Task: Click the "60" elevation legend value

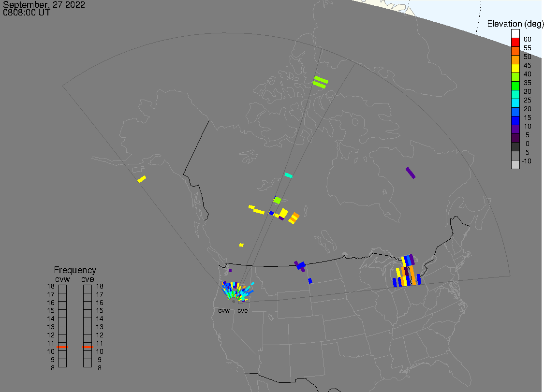Action: [x=528, y=39]
